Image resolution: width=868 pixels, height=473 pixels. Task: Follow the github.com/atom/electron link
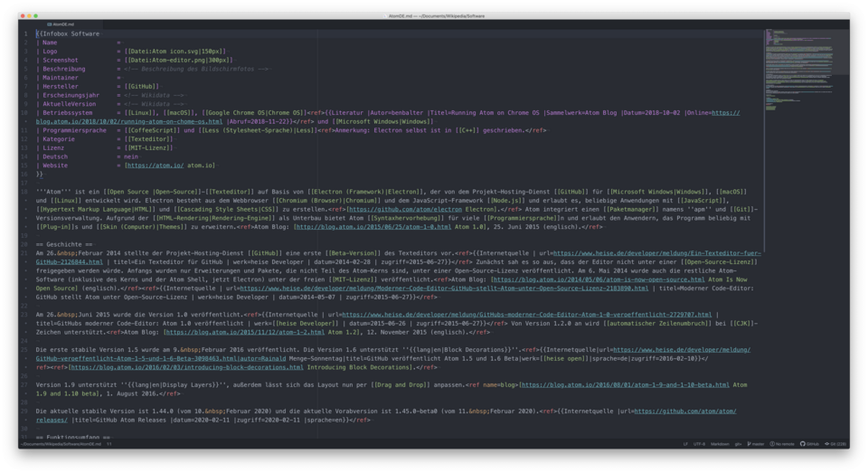point(404,209)
